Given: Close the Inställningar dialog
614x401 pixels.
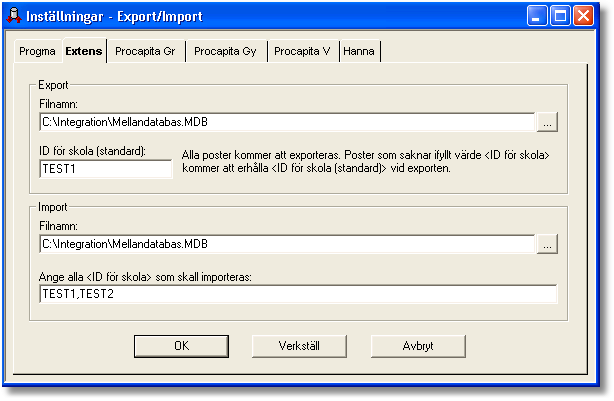Looking at the screenshot, I should [x=583, y=16].
